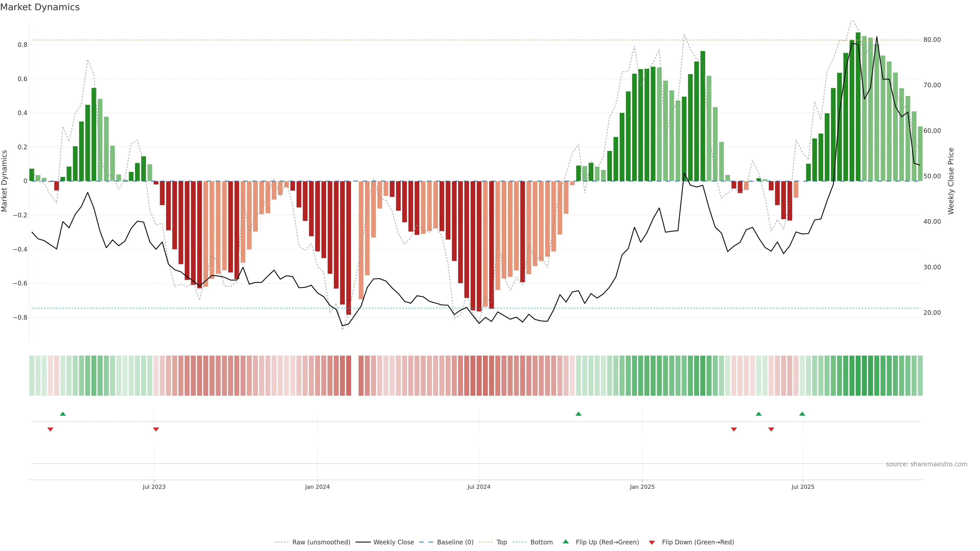980x551 pixels.
Task: Click the leftmost red flip-down triangle marker
Action: click(50, 429)
